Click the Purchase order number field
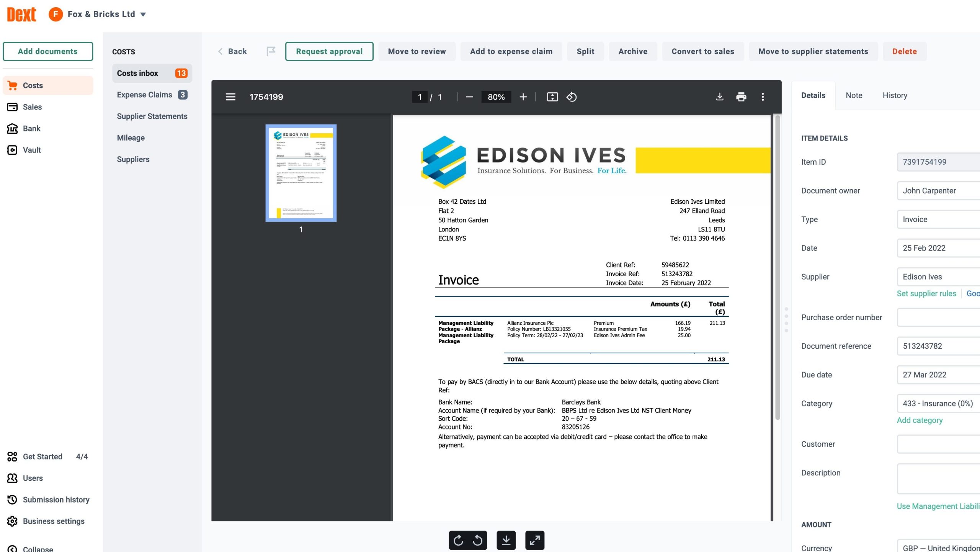This screenshot has height=552, width=980. tap(938, 318)
